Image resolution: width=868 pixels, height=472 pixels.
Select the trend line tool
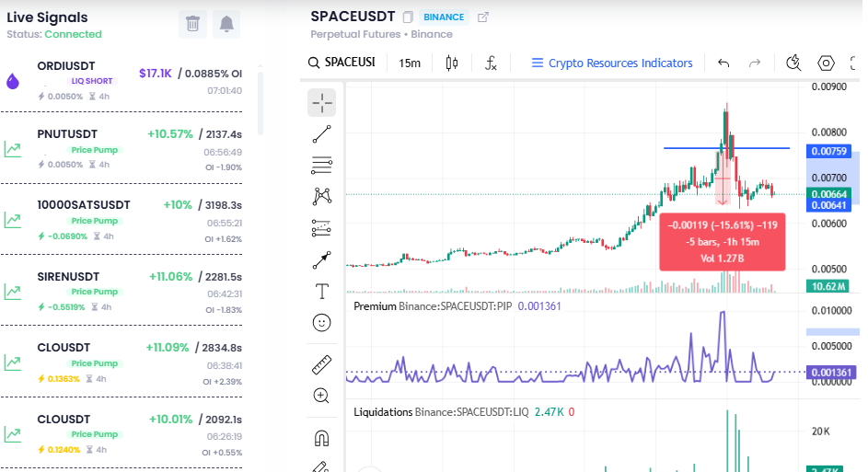[x=321, y=134]
